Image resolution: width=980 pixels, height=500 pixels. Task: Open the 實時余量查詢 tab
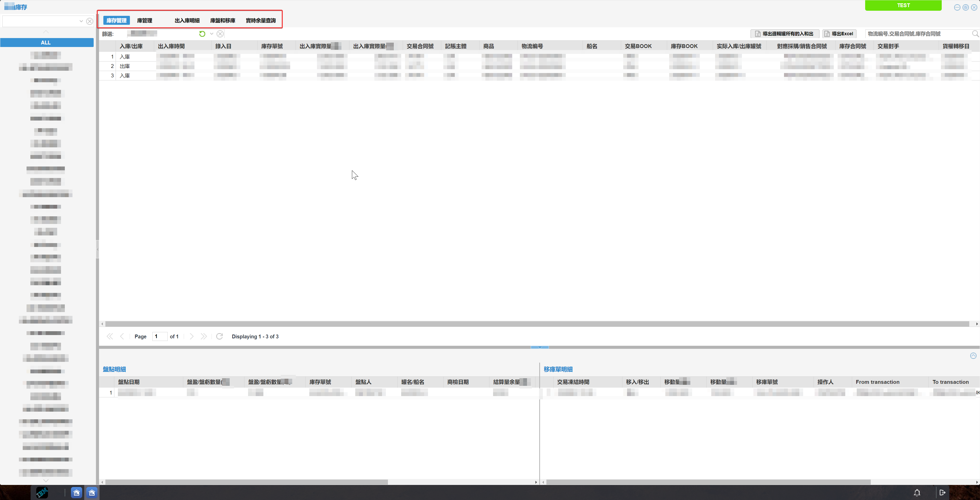[x=261, y=21]
